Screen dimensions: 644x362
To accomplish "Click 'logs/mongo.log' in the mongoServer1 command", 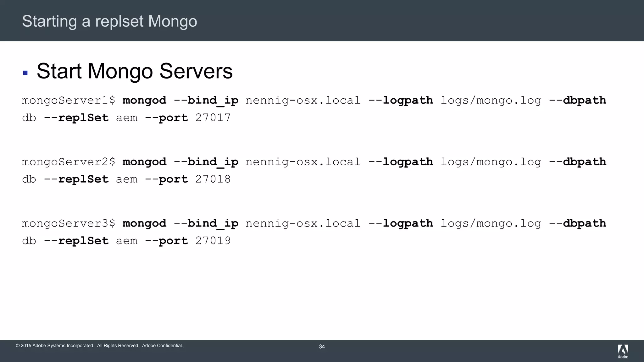I will (x=491, y=101).
